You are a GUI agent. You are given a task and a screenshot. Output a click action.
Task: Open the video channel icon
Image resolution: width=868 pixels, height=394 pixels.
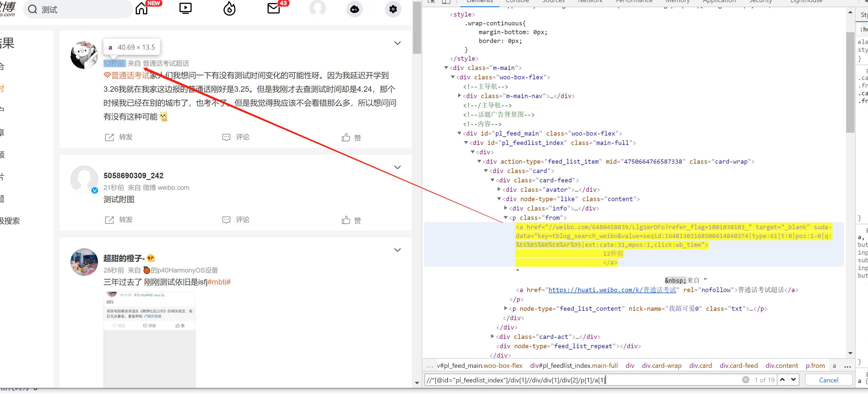(x=185, y=9)
